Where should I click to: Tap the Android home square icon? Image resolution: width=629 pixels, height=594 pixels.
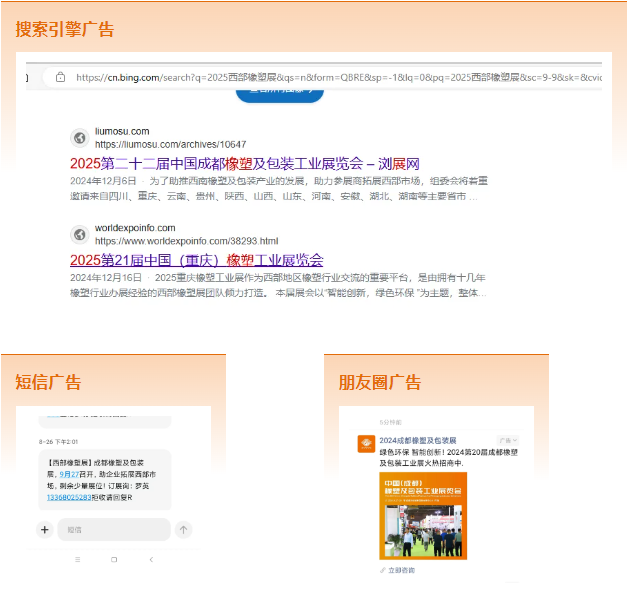(114, 560)
